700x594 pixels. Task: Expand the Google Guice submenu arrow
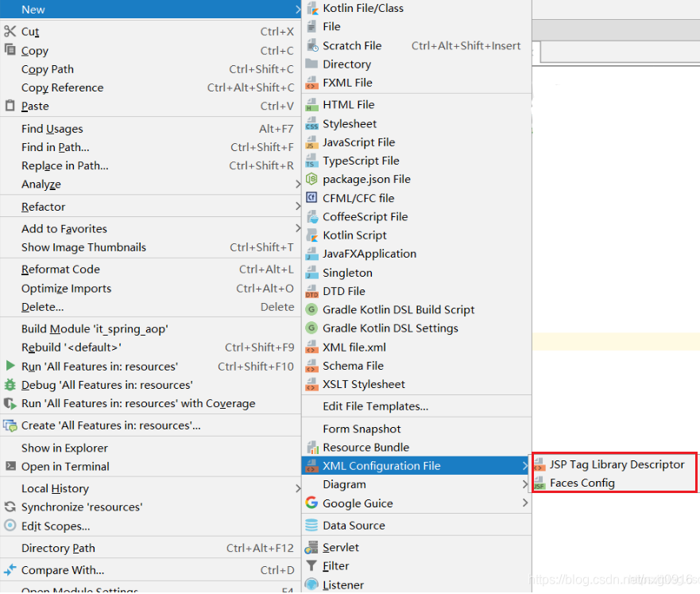[525, 503]
